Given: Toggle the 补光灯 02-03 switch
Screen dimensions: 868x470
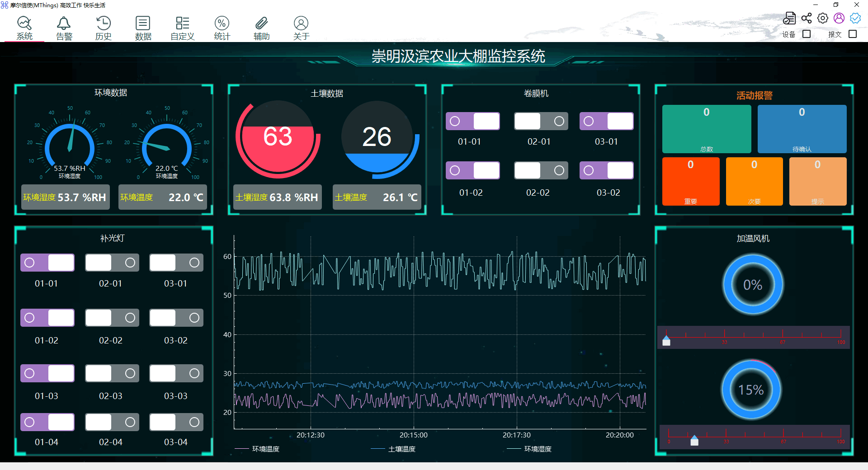Looking at the screenshot, I should (x=112, y=373).
